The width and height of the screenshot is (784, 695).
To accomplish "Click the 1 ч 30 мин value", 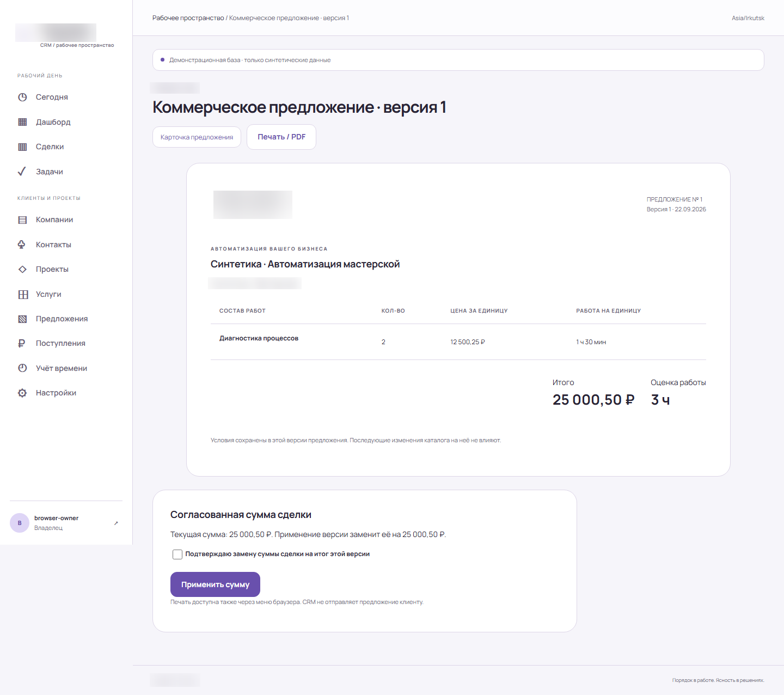I will point(591,342).
